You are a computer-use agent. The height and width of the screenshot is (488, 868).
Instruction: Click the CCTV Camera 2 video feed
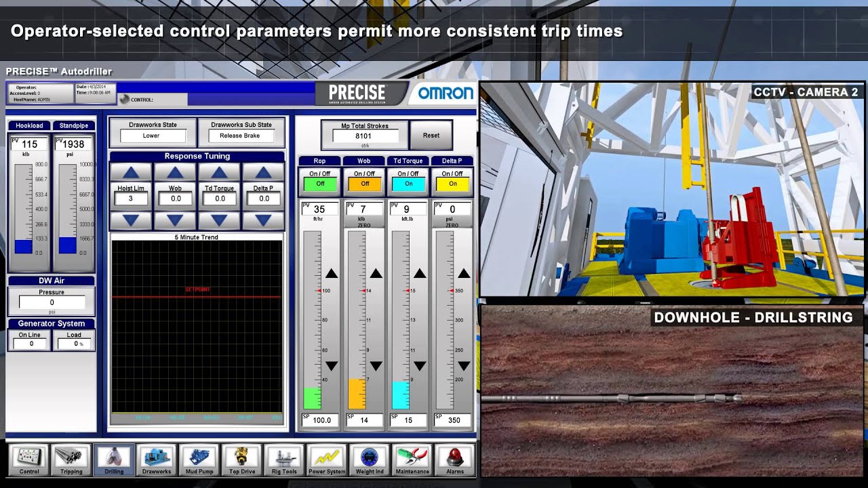tap(671, 190)
